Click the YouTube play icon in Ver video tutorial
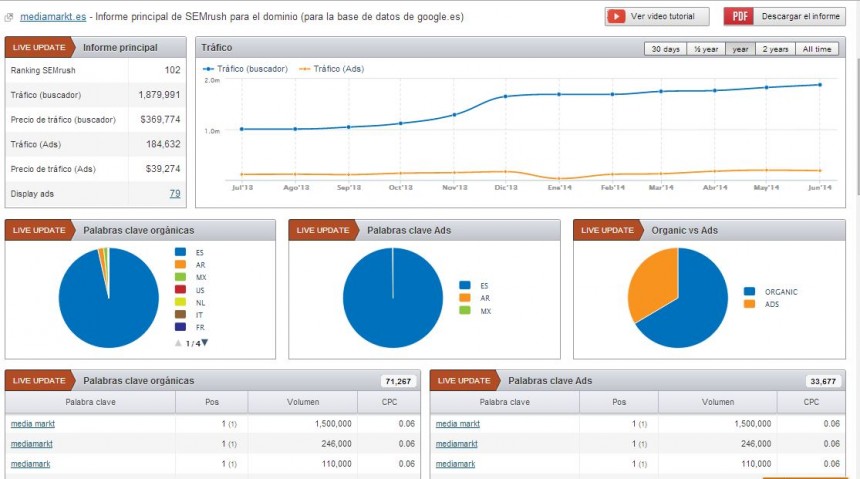This screenshot has width=860, height=479. (x=616, y=16)
